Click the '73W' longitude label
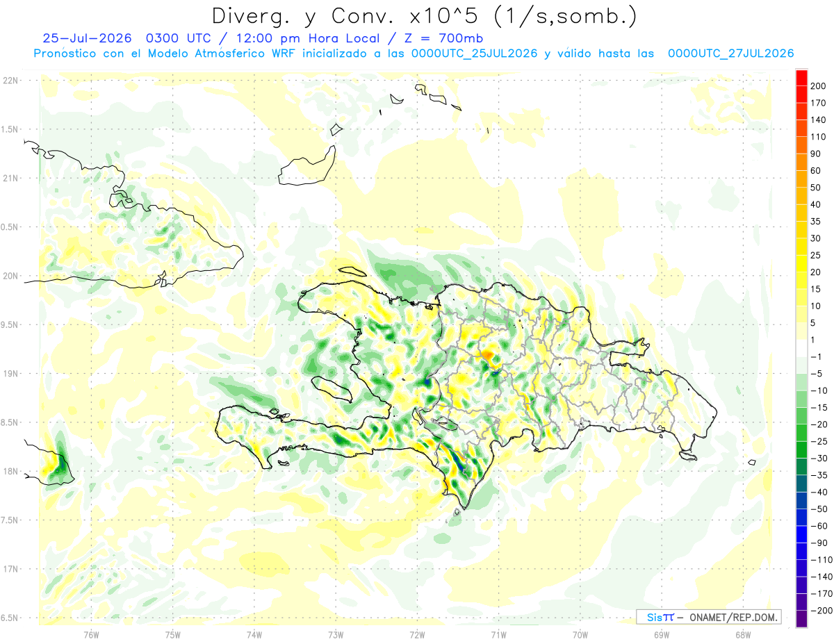The width and height of the screenshot is (834, 644). pyautogui.click(x=336, y=634)
